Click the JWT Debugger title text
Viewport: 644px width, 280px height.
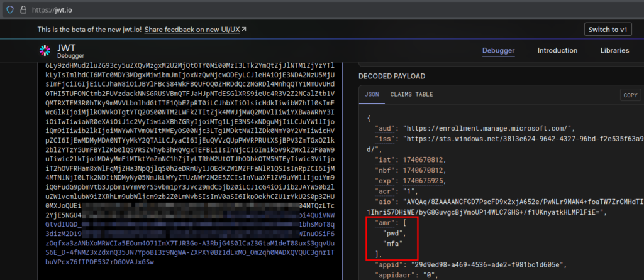coord(70,51)
